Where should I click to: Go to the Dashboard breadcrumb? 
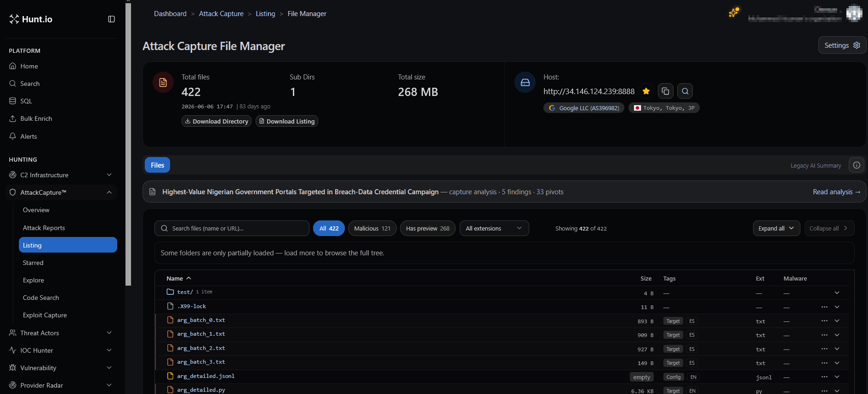point(170,14)
